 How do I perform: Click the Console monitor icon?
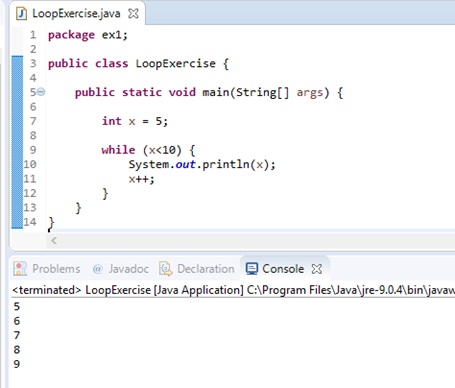coord(252,269)
